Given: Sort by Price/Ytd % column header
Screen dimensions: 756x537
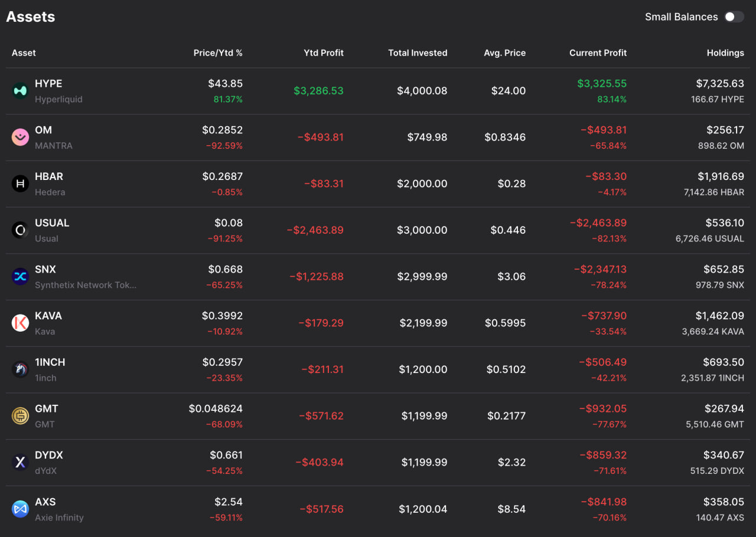Looking at the screenshot, I should (218, 53).
